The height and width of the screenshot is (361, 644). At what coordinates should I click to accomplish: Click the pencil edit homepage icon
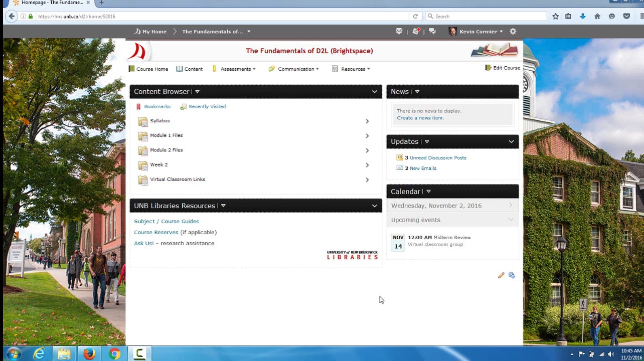501,275
